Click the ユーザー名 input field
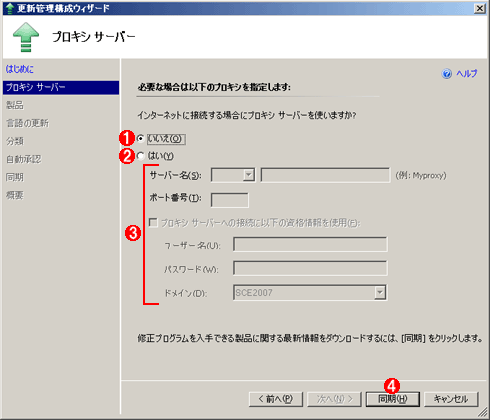The width and height of the screenshot is (490, 420). click(x=310, y=244)
